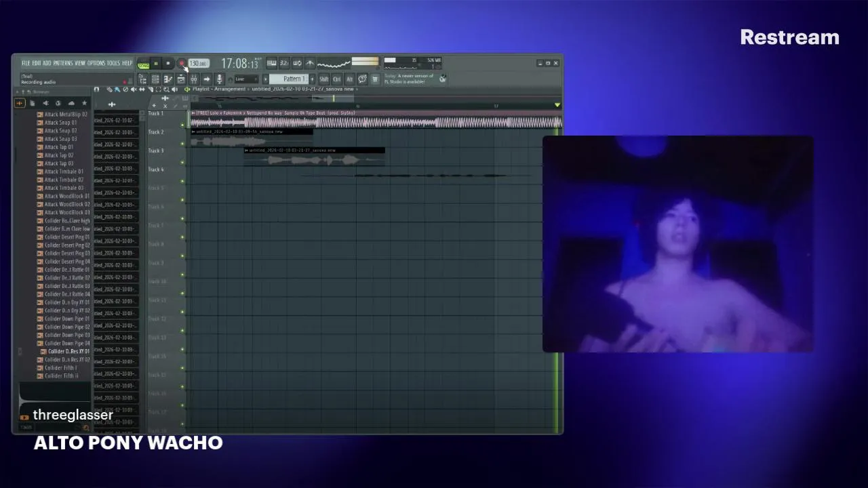Select the browser starred favorites tab icon
This screenshot has height=488, width=868.
(x=84, y=103)
